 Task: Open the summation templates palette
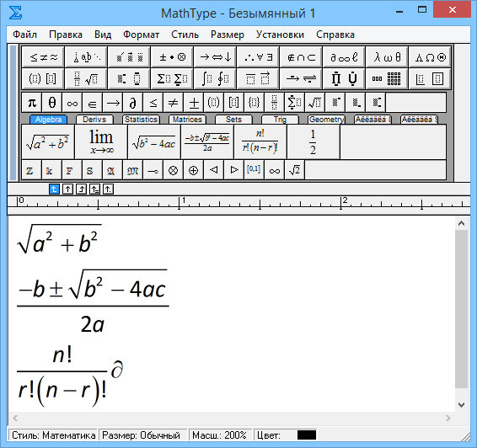tap(172, 78)
